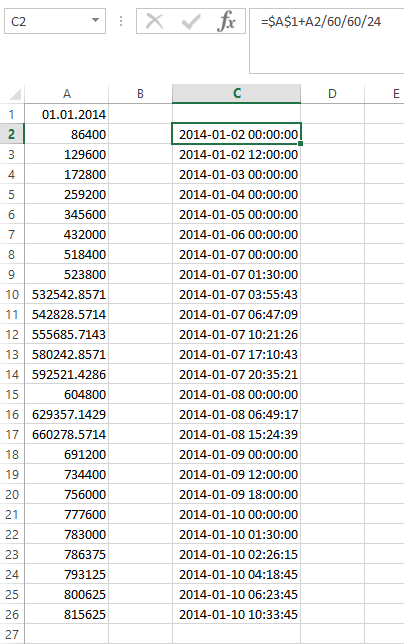This screenshot has height=644, width=404.
Task: Select column B header
Action: click(140, 94)
